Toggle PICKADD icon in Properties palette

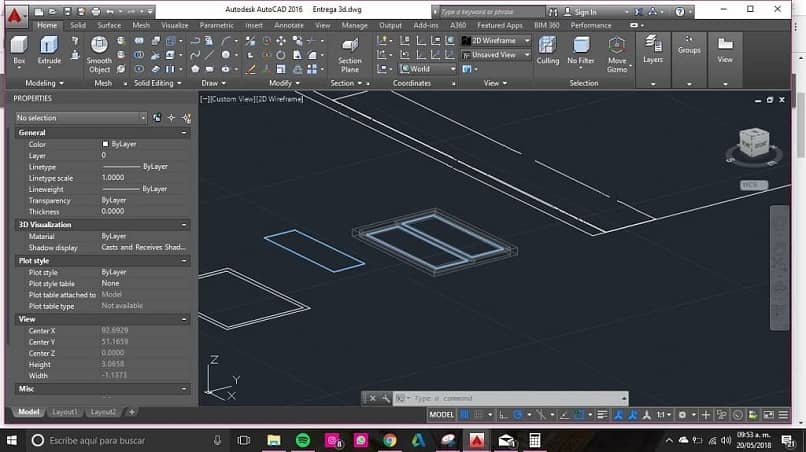157,118
